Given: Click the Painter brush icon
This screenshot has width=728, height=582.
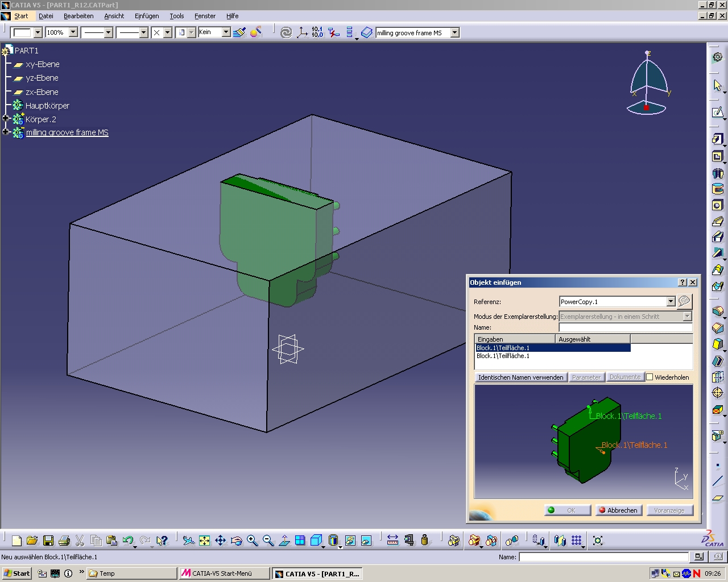Looking at the screenshot, I should (x=239, y=32).
